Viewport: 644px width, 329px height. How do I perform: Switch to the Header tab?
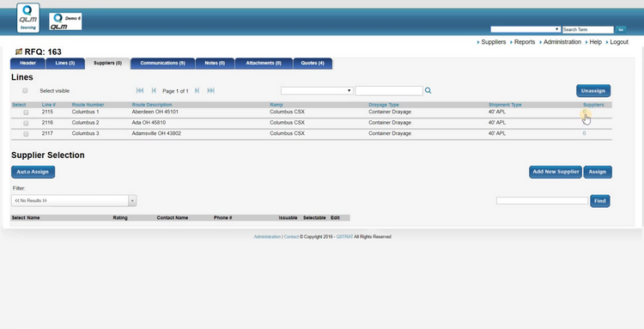click(27, 64)
